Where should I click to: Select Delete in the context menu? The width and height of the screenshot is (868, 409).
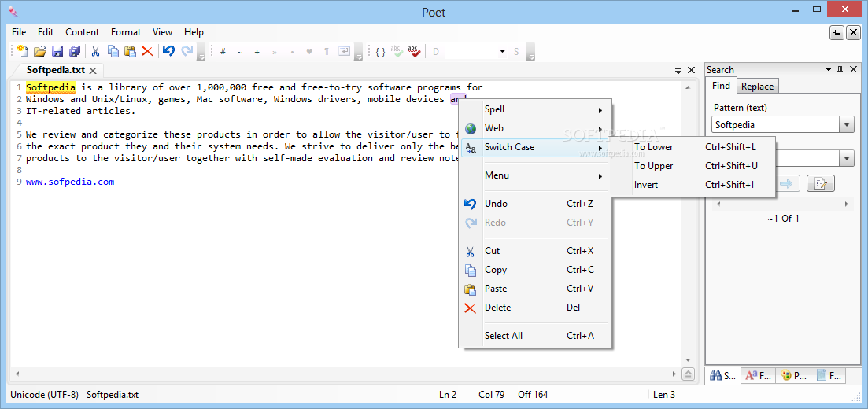click(535, 308)
